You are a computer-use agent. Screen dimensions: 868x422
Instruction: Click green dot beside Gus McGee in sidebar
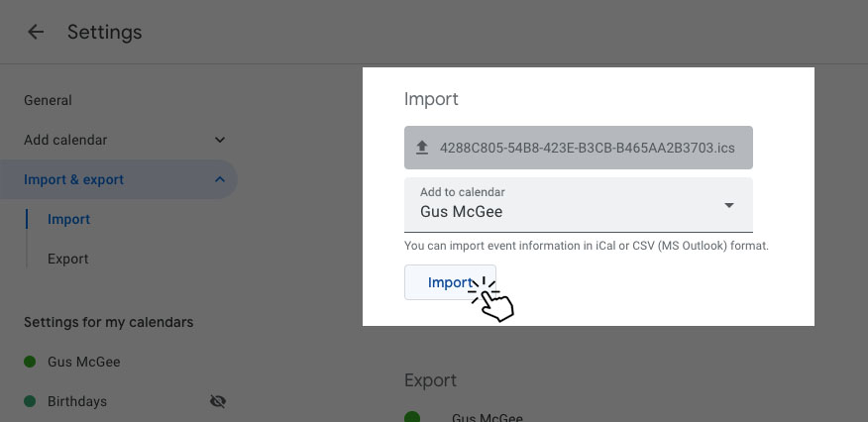tap(30, 362)
